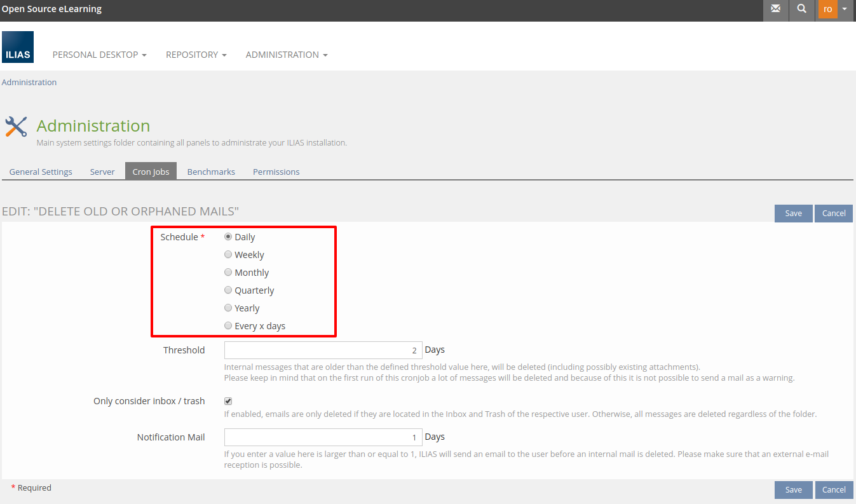Click the ILIAS logo
Image resolution: width=856 pixels, height=504 pixels.
coord(18,47)
